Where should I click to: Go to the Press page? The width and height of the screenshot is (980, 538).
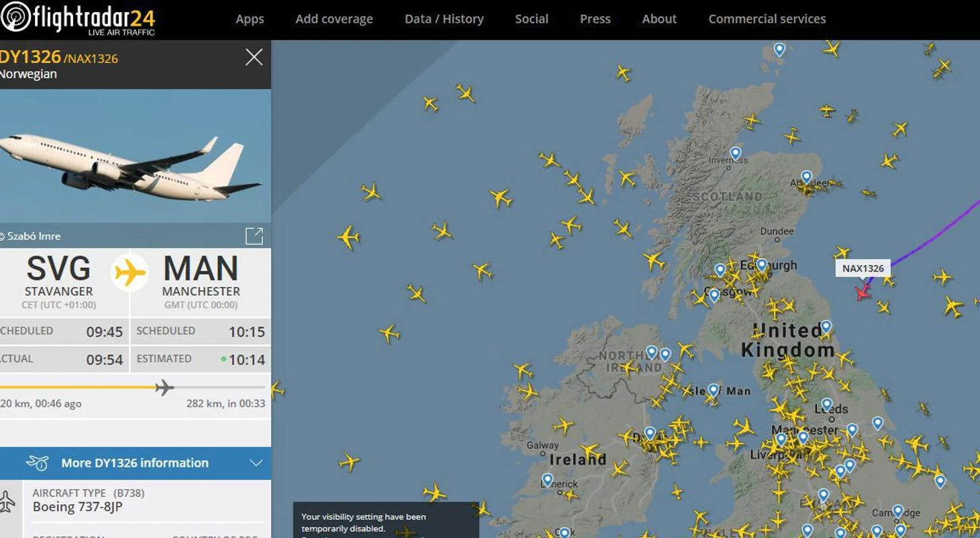click(595, 19)
